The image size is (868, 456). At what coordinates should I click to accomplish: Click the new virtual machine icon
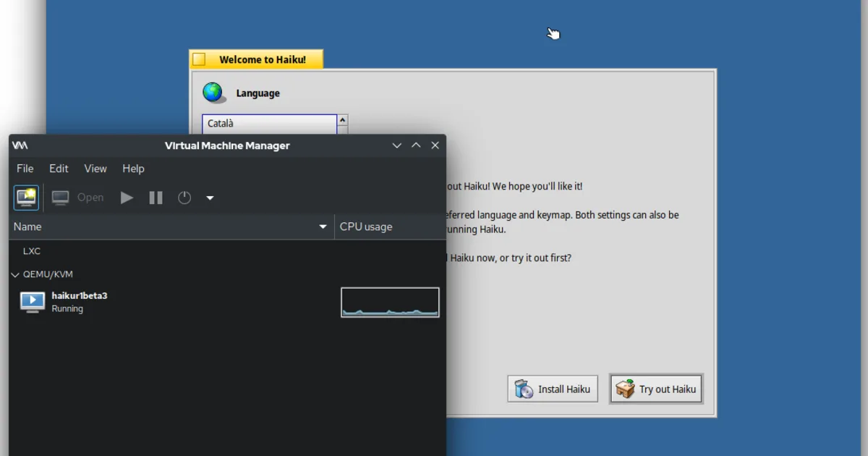(27, 198)
